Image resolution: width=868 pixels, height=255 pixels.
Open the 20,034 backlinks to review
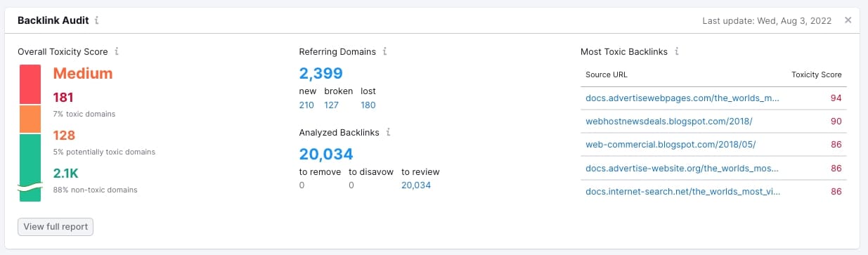(416, 185)
